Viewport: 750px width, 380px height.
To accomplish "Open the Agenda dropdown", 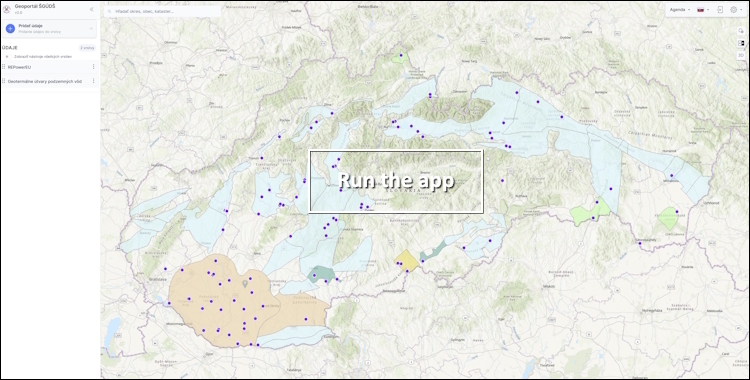I will pyautogui.click(x=680, y=10).
